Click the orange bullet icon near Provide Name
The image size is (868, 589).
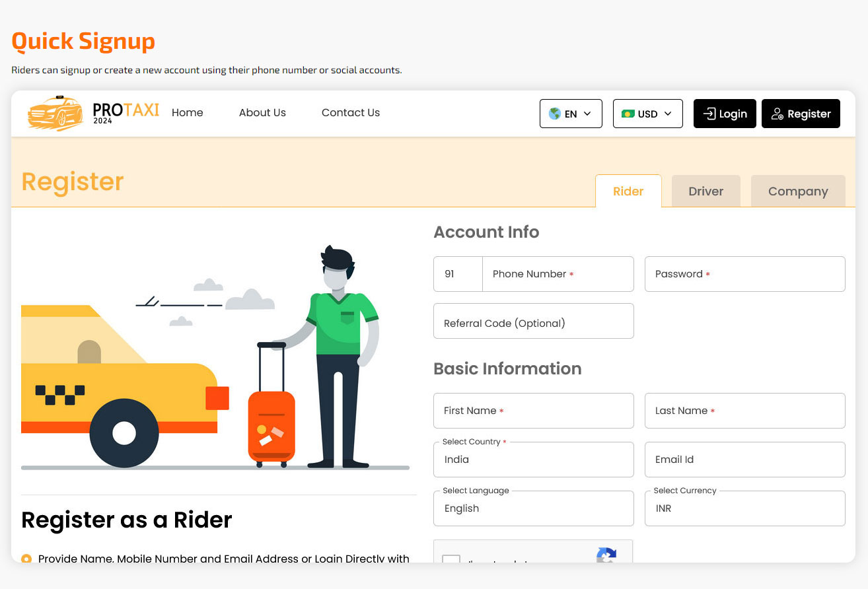point(26,559)
